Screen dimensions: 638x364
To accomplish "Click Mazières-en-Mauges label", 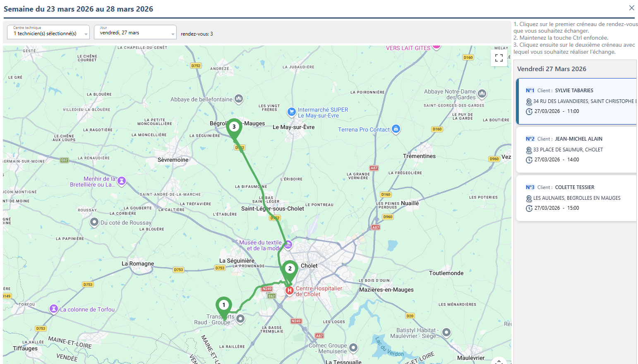I will (386, 290).
